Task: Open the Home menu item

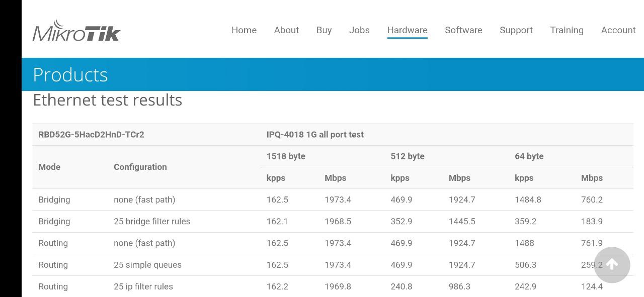Action: click(x=244, y=30)
